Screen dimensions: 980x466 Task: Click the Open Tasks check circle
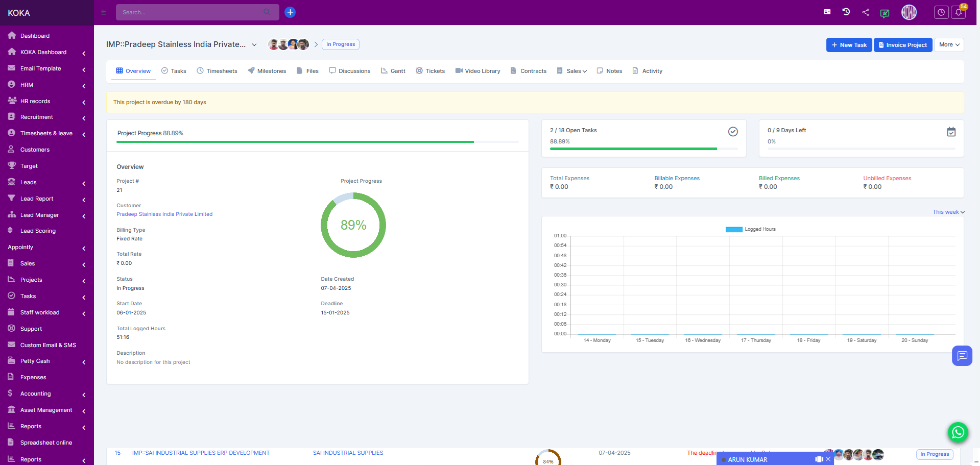(x=733, y=132)
